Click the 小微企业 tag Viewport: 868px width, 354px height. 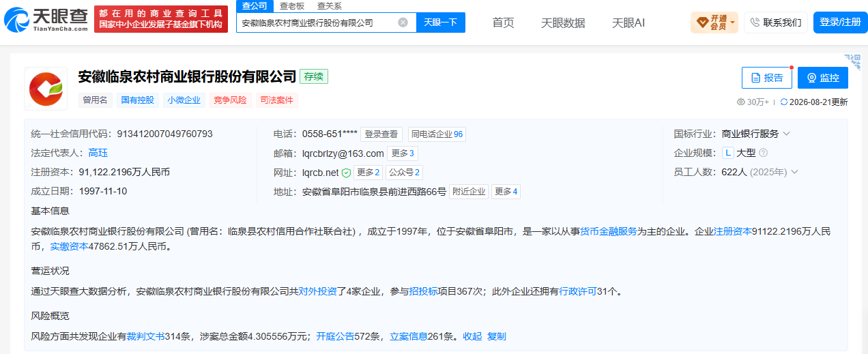pyautogui.click(x=184, y=100)
